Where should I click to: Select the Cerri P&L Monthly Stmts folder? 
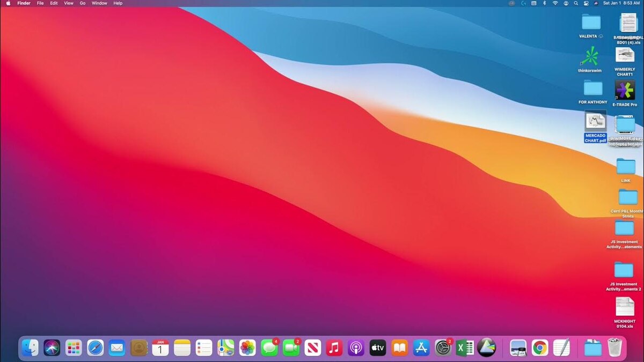(x=628, y=204)
